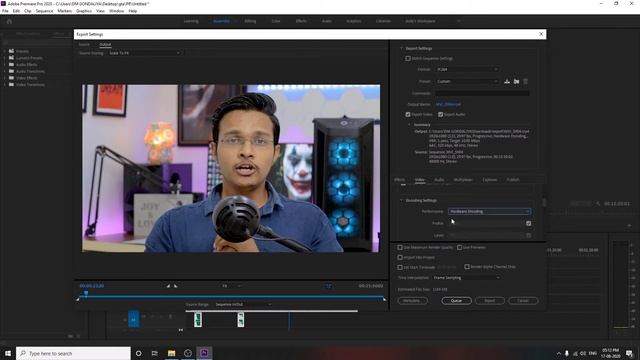Toggle the Export Video checkbox
This screenshot has height=360, width=640.
[408, 114]
